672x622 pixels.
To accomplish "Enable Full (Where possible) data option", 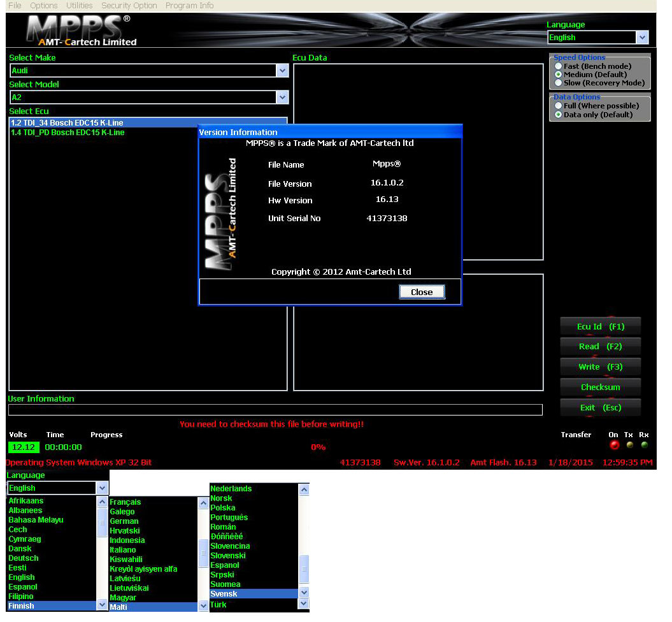I will (559, 106).
